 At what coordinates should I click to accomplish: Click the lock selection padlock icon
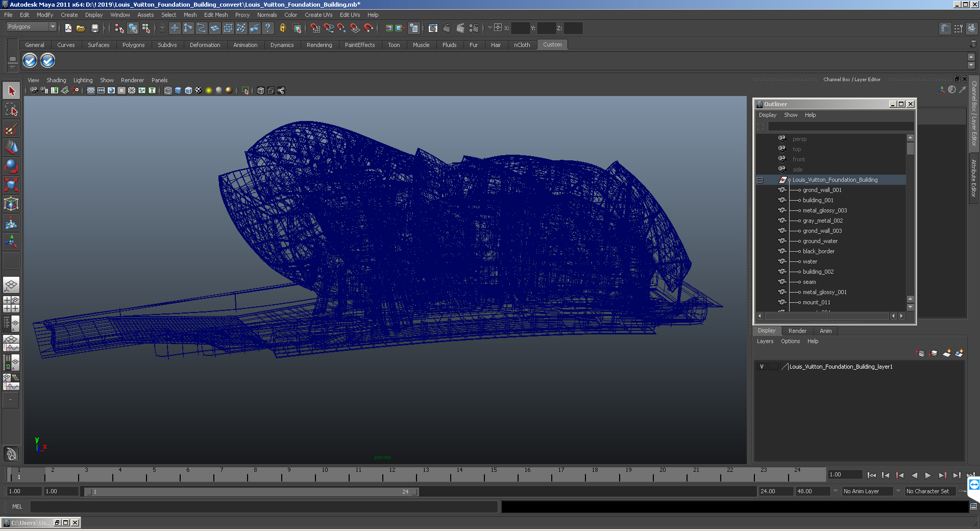tap(282, 28)
